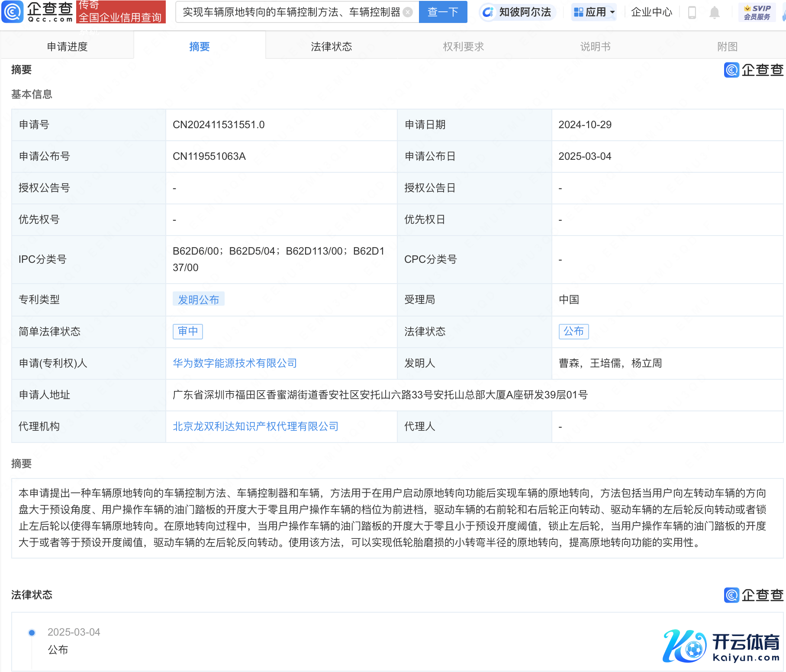This screenshot has height=672, width=786.
Task: Click the Qcc logo in header
Action: (37, 12)
